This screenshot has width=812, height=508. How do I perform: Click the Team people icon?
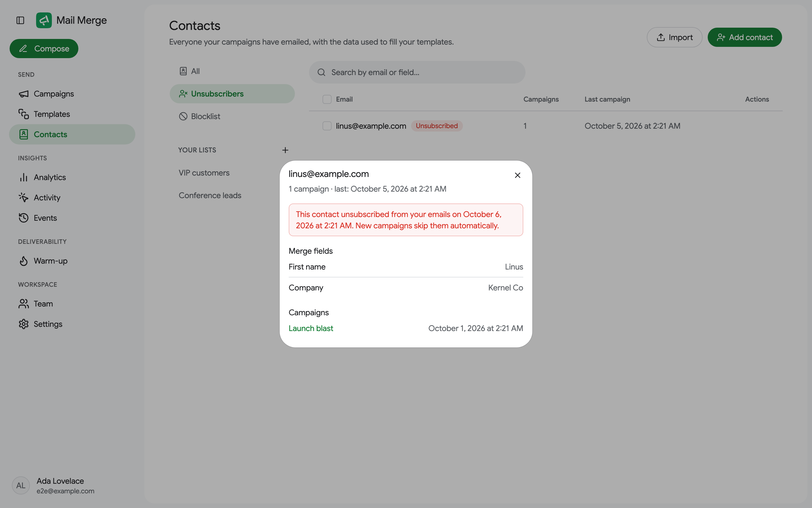click(23, 304)
